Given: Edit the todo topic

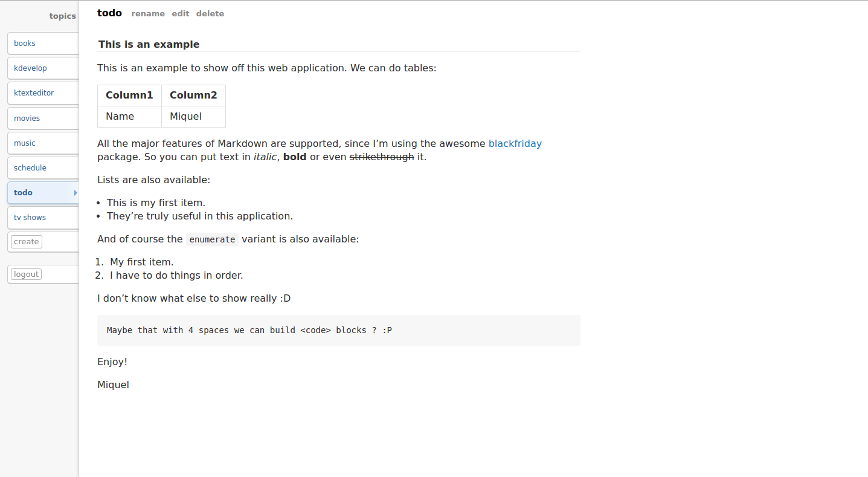Looking at the screenshot, I should 181,14.
